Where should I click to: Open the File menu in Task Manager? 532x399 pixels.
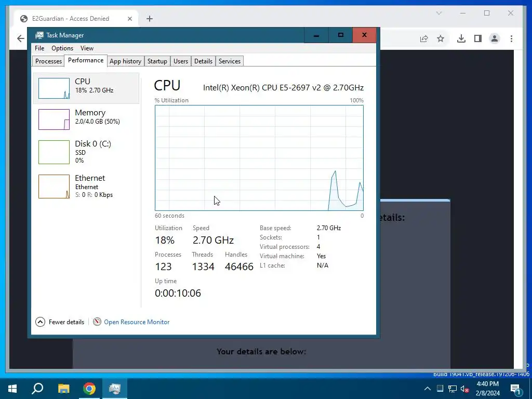pyautogui.click(x=39, y=48)
